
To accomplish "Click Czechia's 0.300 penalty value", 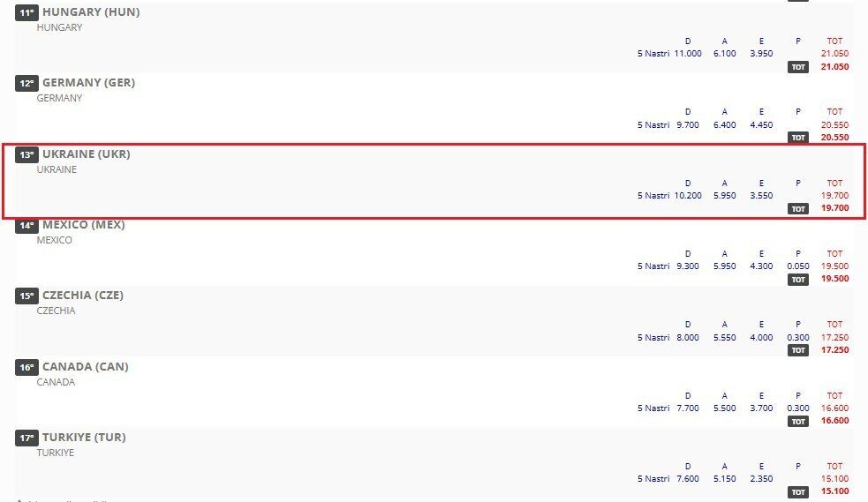I will point(797,337).
